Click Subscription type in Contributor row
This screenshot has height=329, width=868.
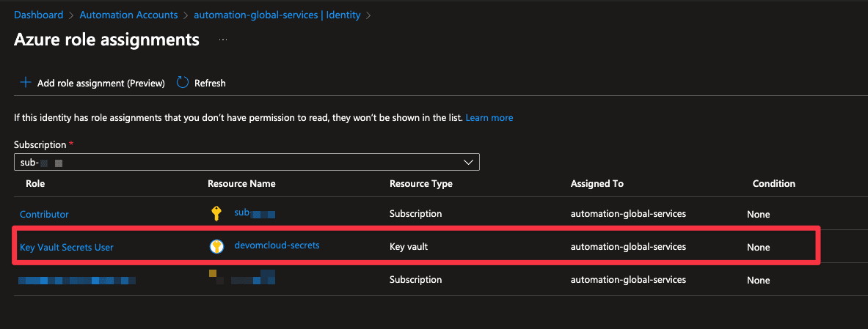tap(416, 213)
